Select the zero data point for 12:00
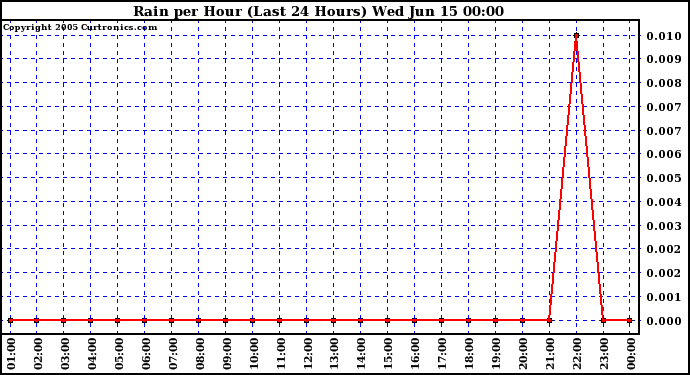690x375 pixels. point(307,320)
